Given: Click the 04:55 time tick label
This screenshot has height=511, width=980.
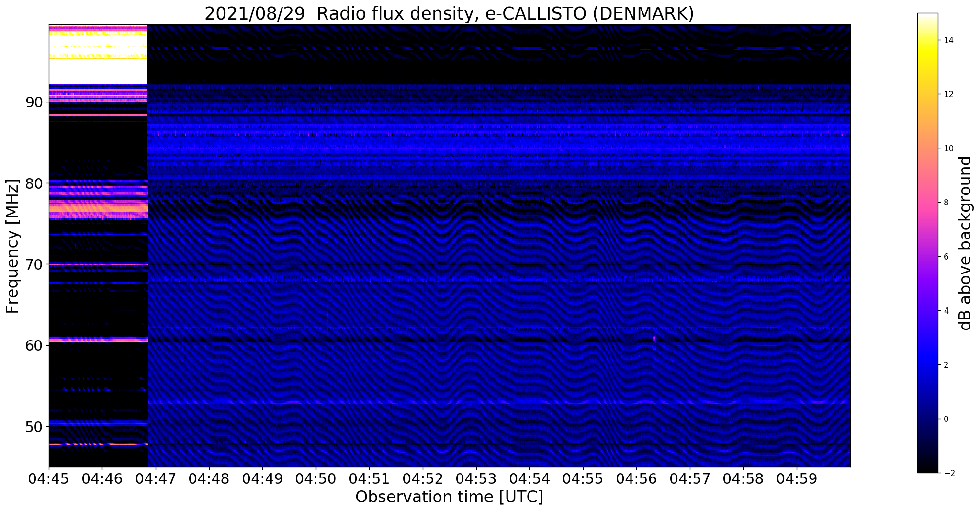Looking at the screenshot, I should click(583, 478).
